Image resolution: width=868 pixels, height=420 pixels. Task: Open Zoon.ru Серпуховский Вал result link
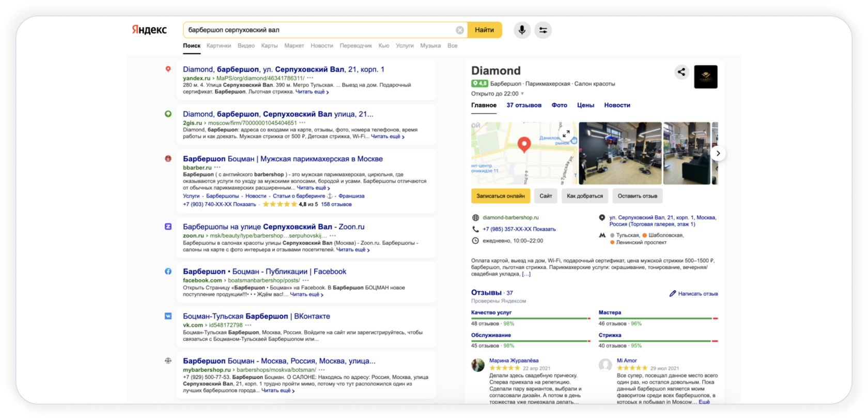tap(274, 227)
